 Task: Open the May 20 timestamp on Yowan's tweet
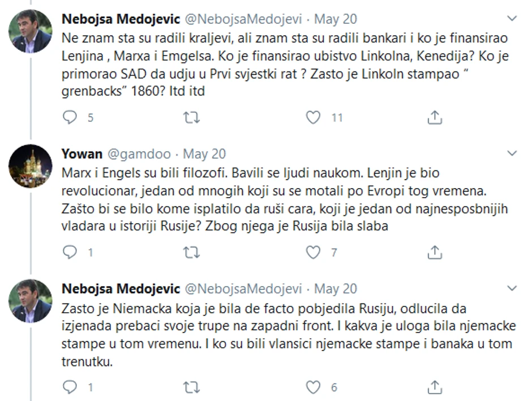(204, 154)
